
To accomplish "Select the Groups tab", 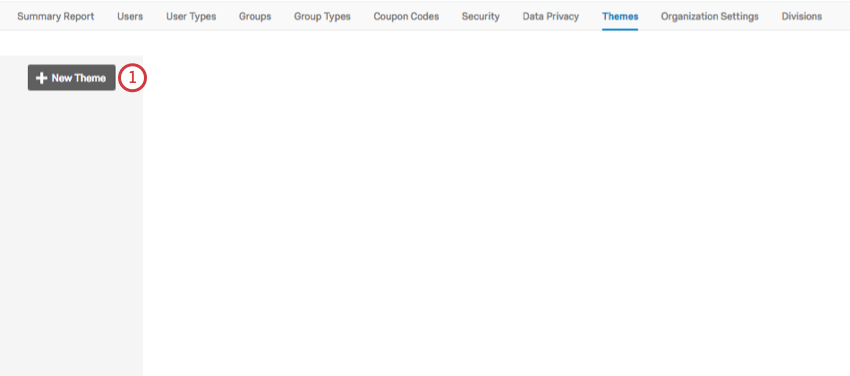I will tap(255, 16).
